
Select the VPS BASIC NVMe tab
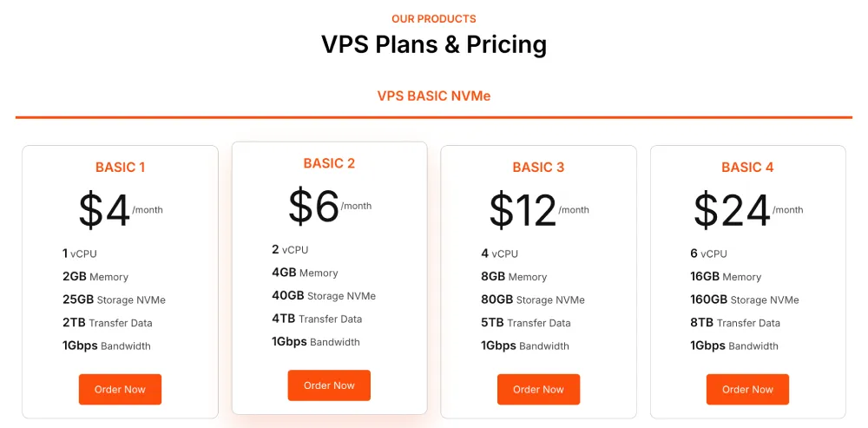pos(434,95)
